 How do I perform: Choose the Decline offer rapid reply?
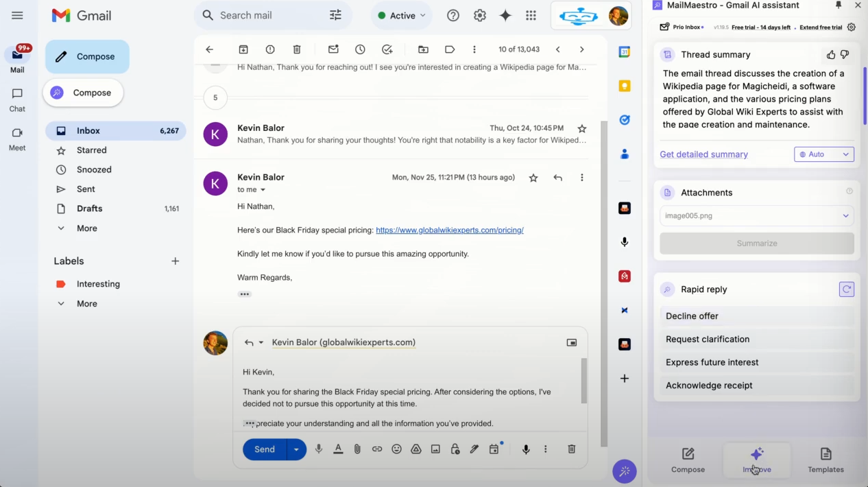click(x=757, y=316)
